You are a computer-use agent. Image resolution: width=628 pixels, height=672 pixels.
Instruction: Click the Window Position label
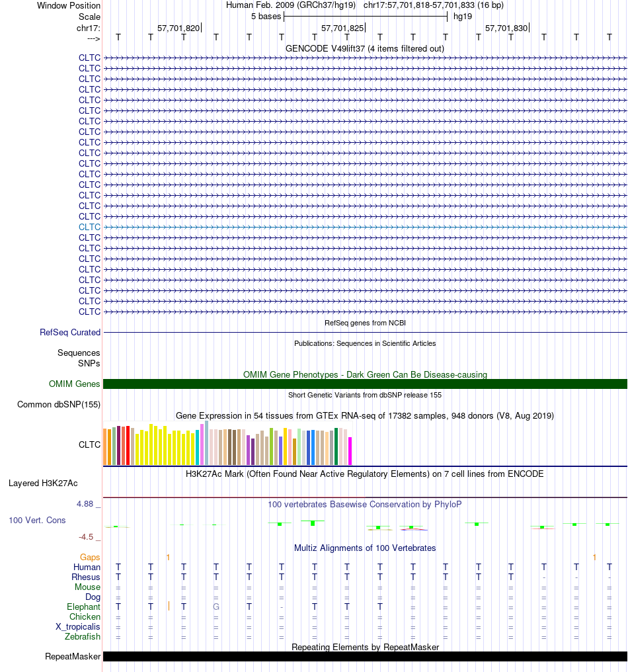coord(69,5)
